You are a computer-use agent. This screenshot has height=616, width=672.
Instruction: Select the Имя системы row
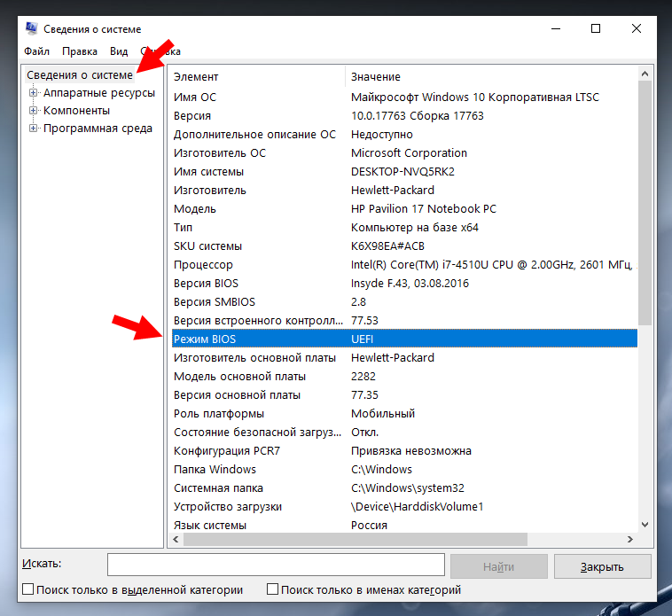pyautogui.click(x=404, y=172)
